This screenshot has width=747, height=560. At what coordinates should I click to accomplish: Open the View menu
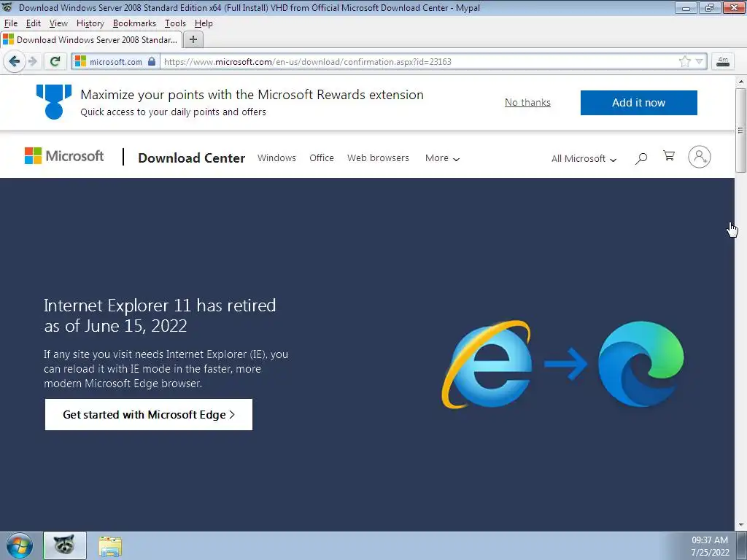(x=58, y=23)
